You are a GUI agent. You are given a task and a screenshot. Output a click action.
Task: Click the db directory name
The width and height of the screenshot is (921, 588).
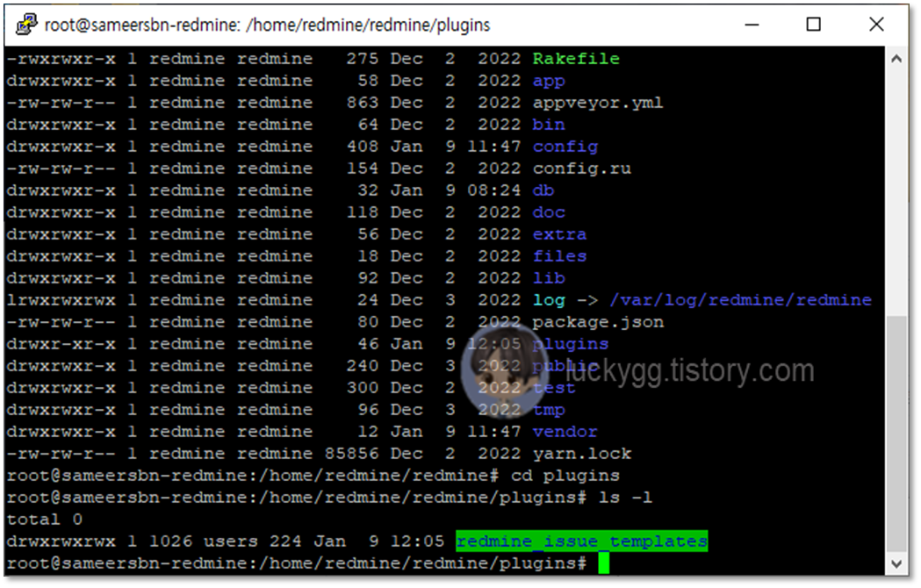pos(543,190)
